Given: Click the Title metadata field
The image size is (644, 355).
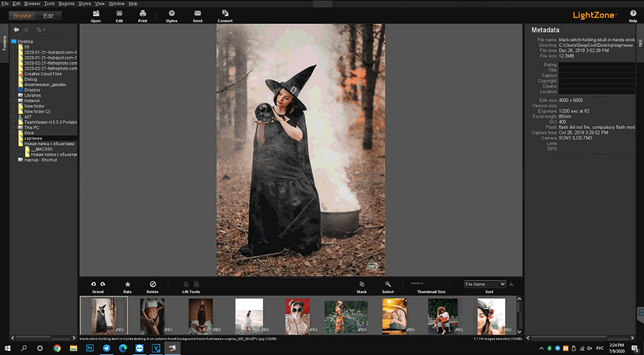Looking at the screenshot, I should click(597, 70).
